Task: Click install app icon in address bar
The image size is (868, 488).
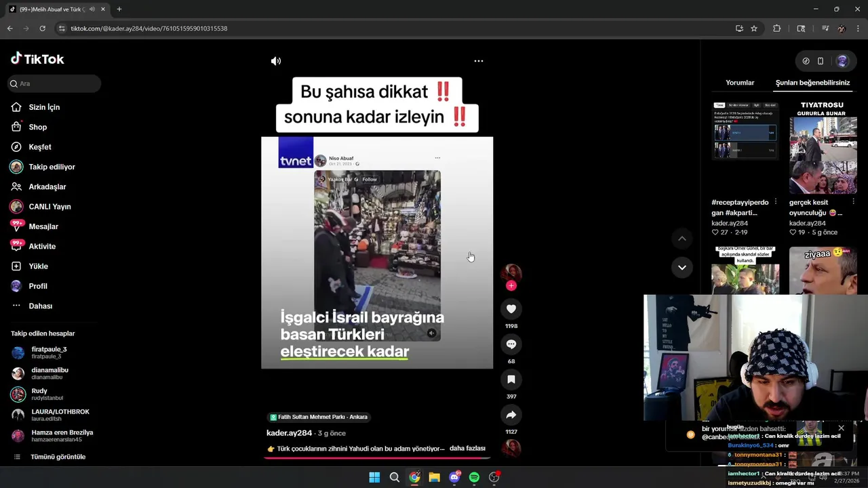Action: tap(739, 28)
